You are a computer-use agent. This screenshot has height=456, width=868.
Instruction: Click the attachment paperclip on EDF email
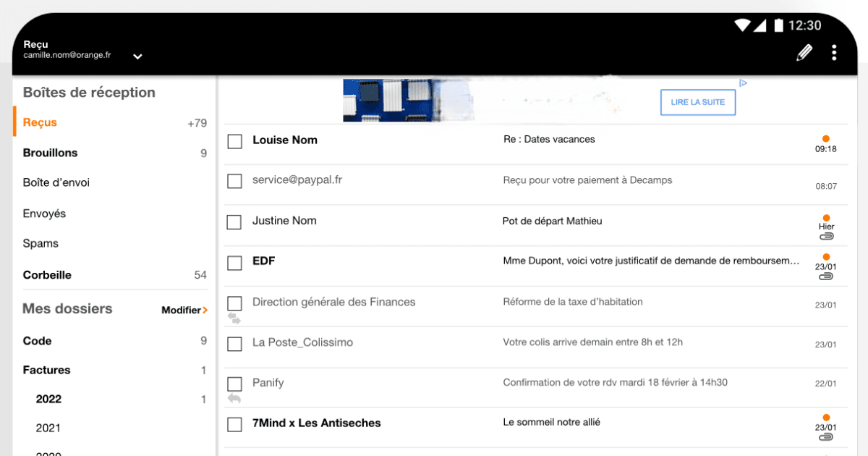click(826, 276)
